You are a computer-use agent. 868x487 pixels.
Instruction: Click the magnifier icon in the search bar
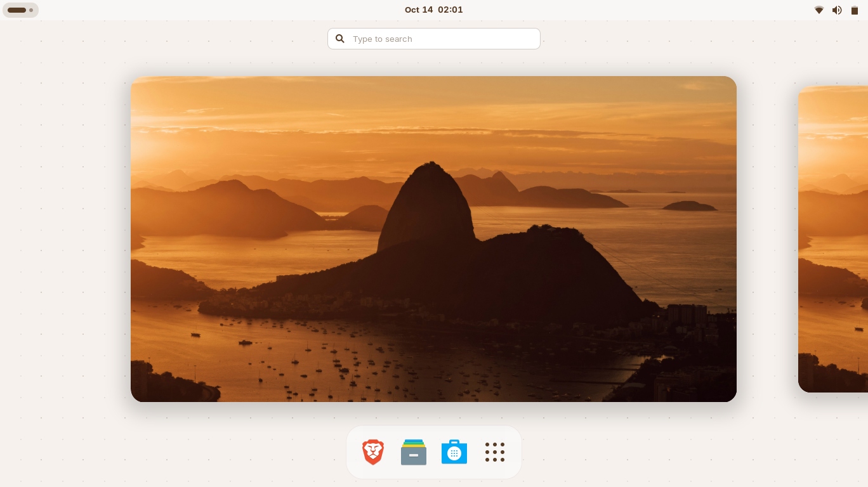pos(340,39)
